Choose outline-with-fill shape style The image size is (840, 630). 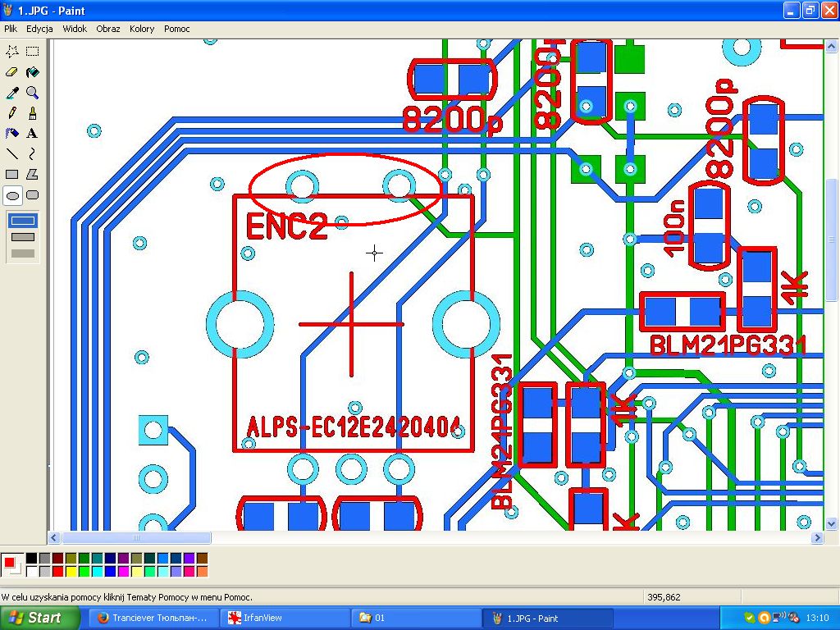(23, 237)
